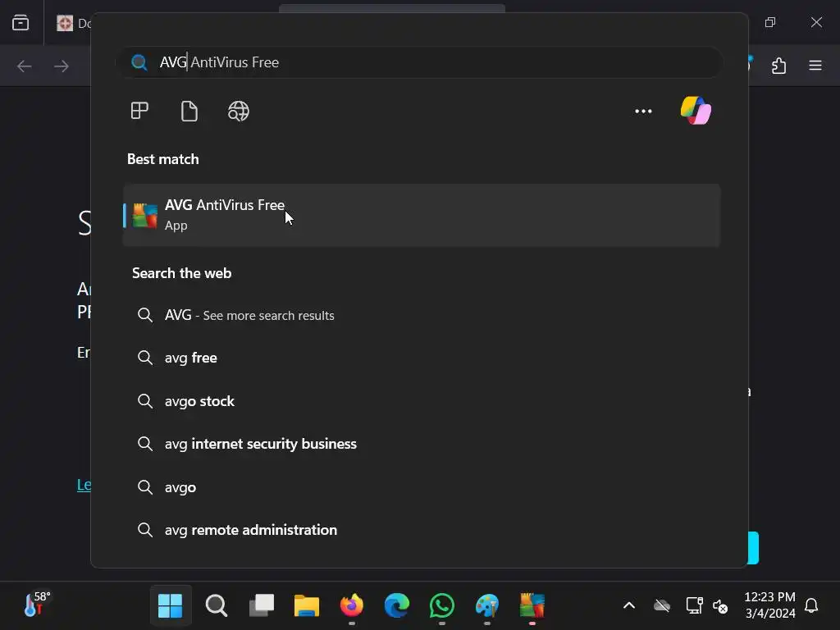Viewport: 840px width, 630px height.
Task: Open AVG from the taskbar icon
Action: (532, 606)
